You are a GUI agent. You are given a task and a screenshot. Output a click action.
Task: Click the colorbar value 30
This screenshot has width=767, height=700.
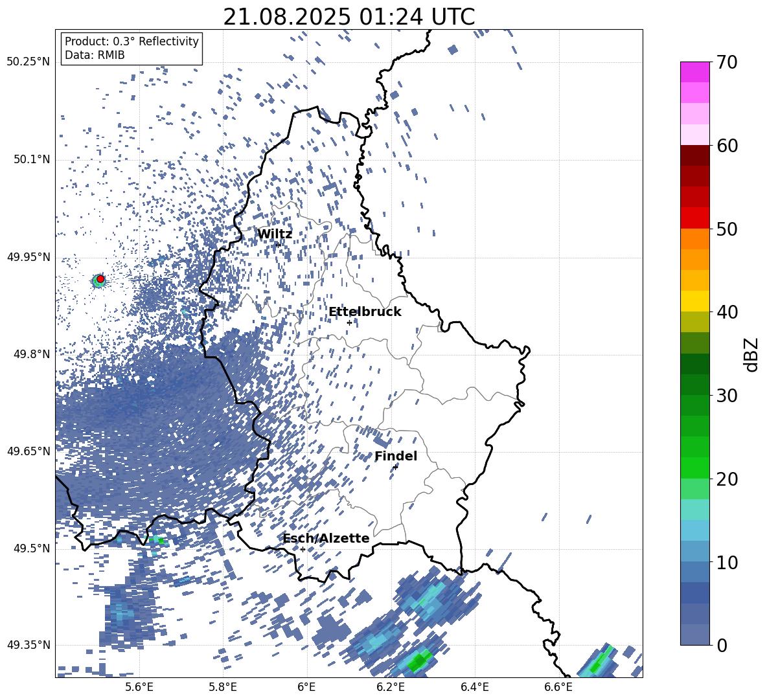click(727, 396)
